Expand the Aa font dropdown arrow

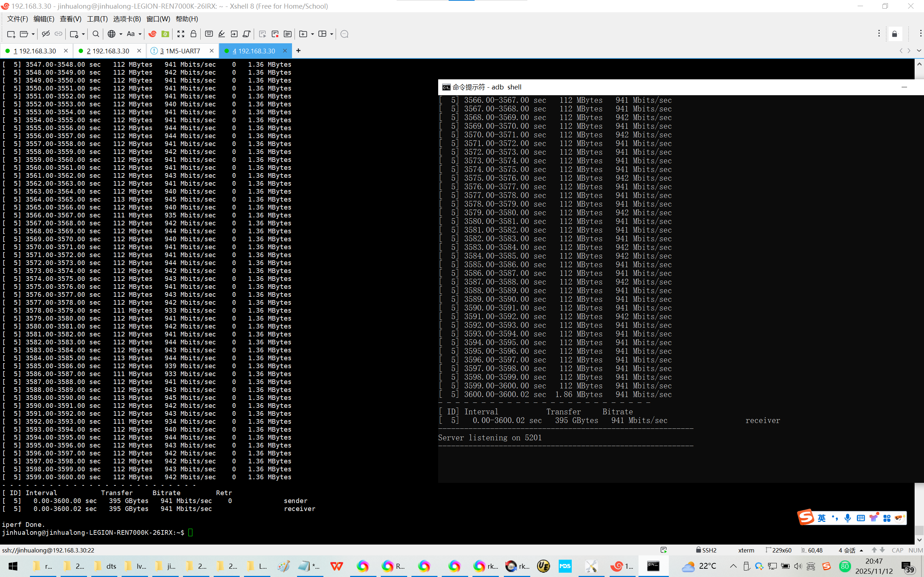[x=140, y=34]
